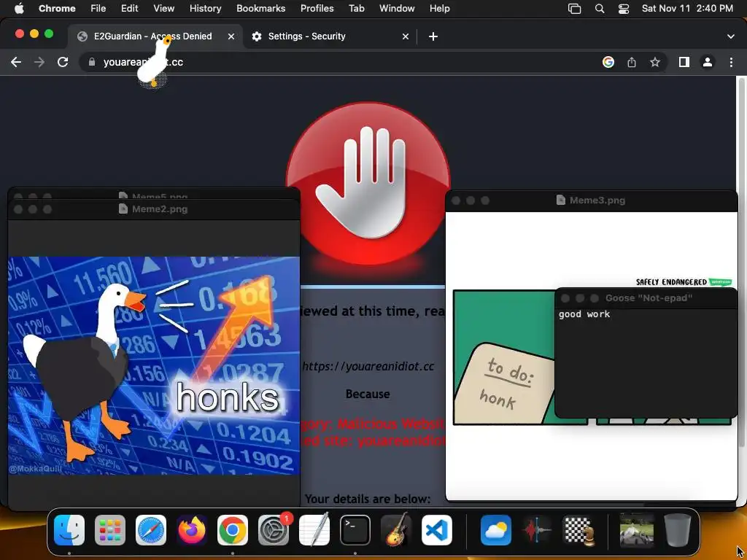The height and width of the screenshot is (560, 747).
Task: Click the Google icon in address bar
Action: pos(608,62)
